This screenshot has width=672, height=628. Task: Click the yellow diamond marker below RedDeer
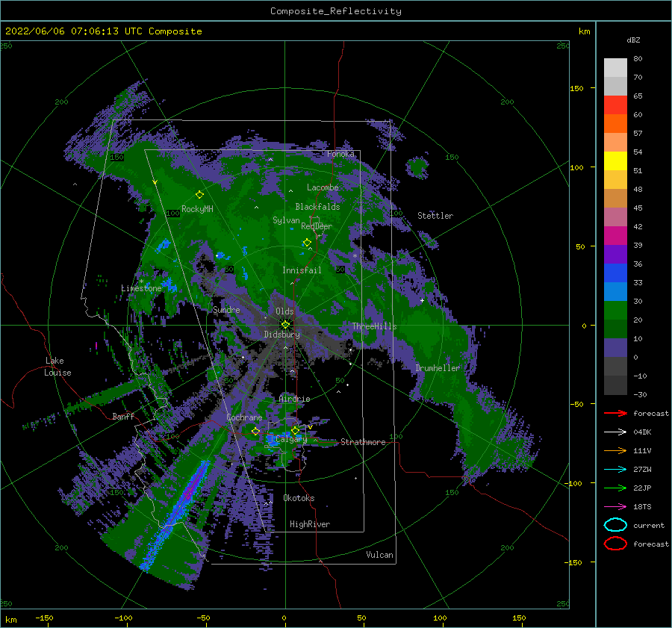(307, 243)
